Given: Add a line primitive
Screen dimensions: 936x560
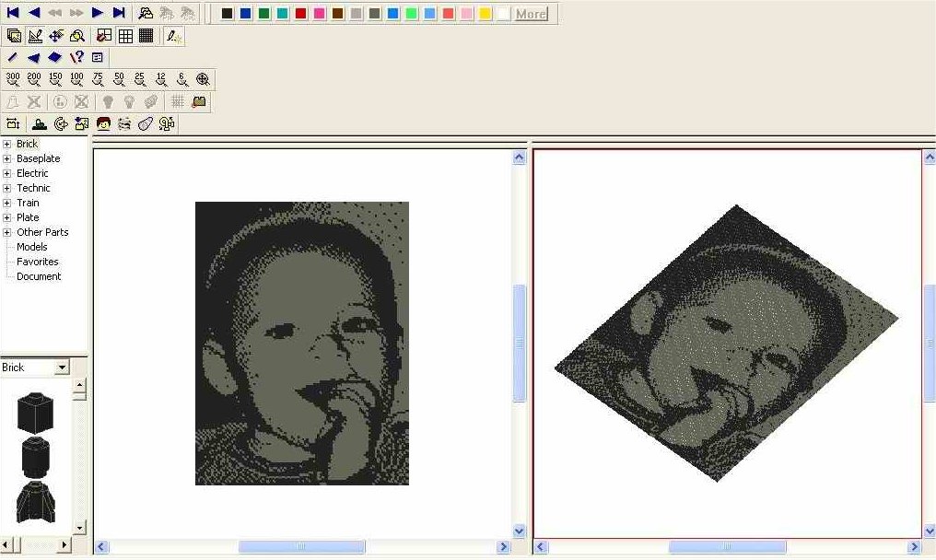Looking at the screenshot, I should [x=13, y=57].
